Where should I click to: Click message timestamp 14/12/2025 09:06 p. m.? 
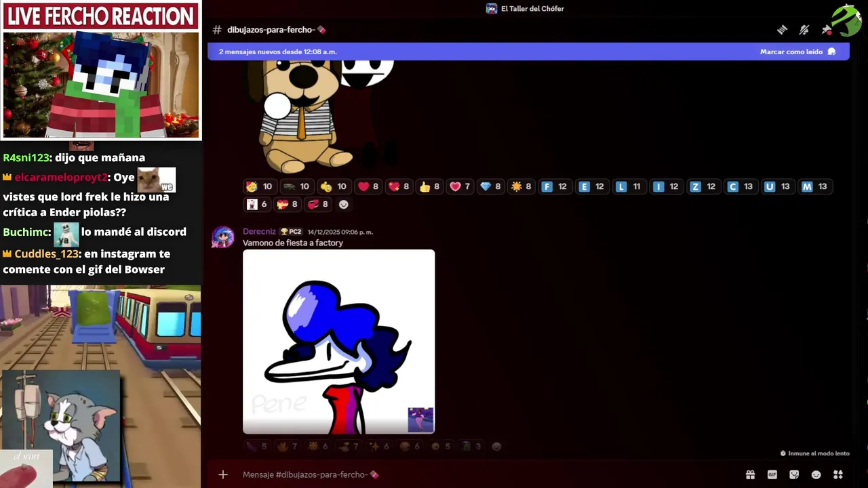point(340,232)
